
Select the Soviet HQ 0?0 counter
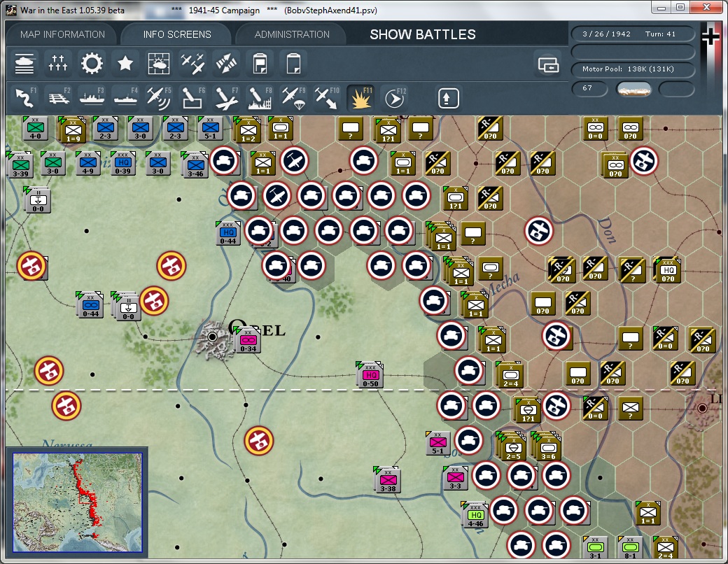coord(668,269)
